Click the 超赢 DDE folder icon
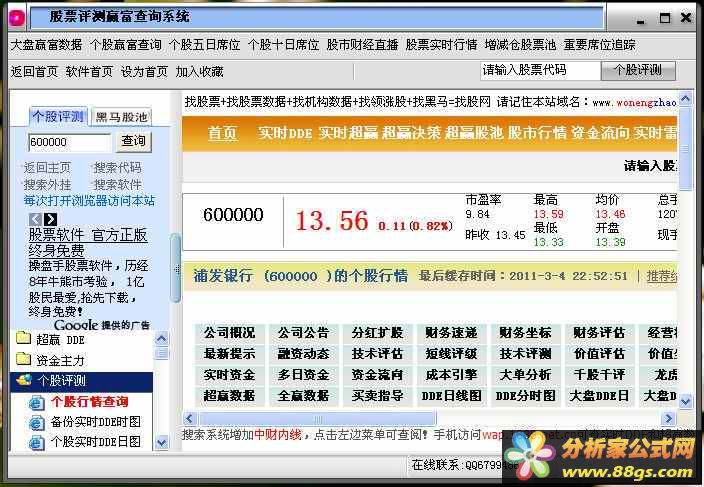The width and height of the screenshot is (704, 487). tap(23, 338)
